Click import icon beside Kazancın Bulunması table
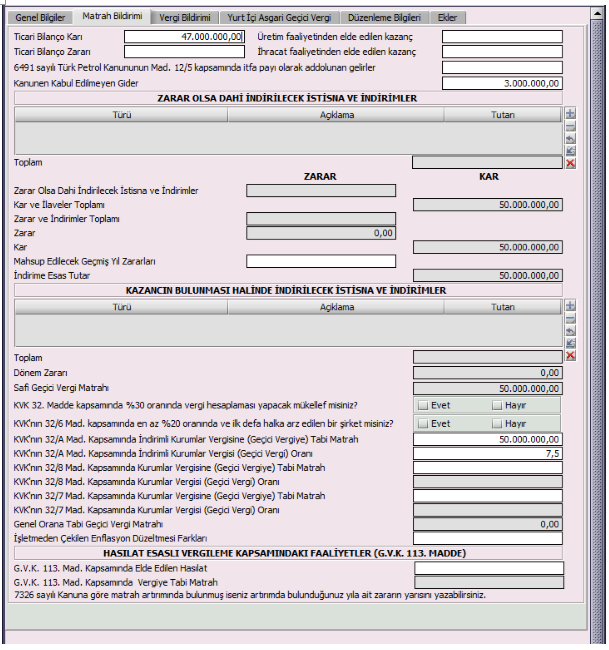The width and height of the screenshot is (609, 650). (x=570, y=343)
